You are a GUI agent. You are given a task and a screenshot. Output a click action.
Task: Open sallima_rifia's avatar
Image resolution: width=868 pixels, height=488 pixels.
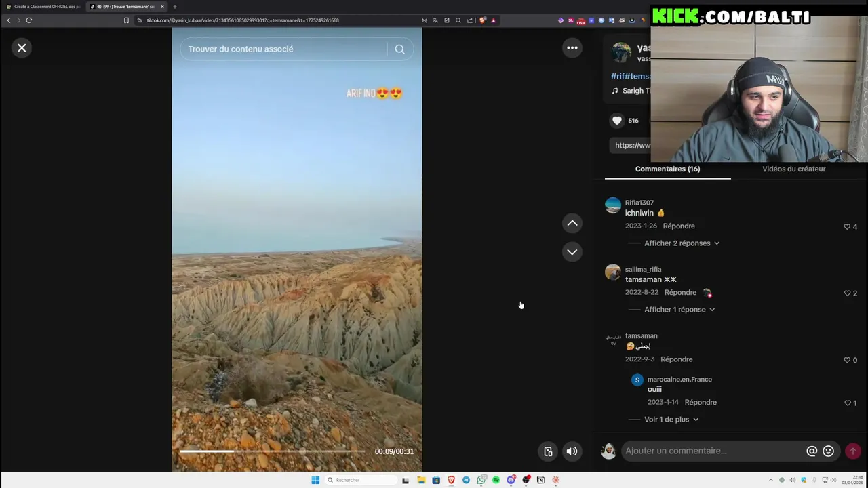click(613, 272)
